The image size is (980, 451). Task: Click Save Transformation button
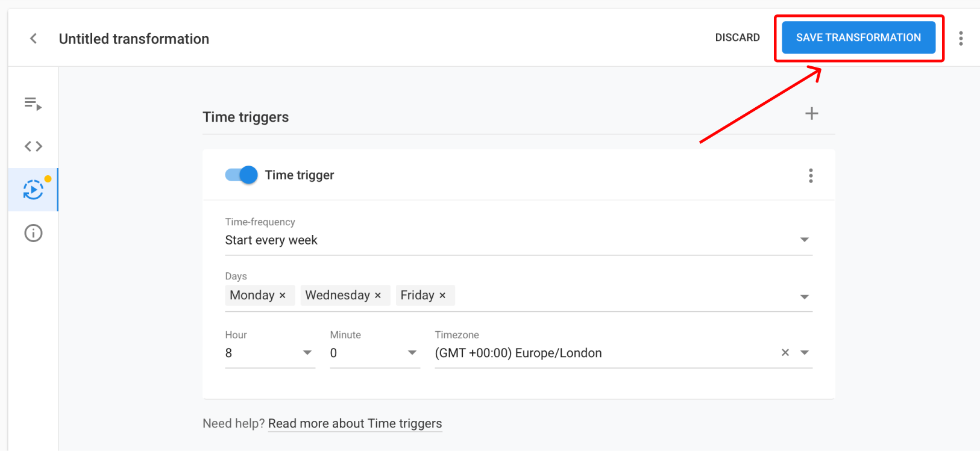(x=858, y=37)
